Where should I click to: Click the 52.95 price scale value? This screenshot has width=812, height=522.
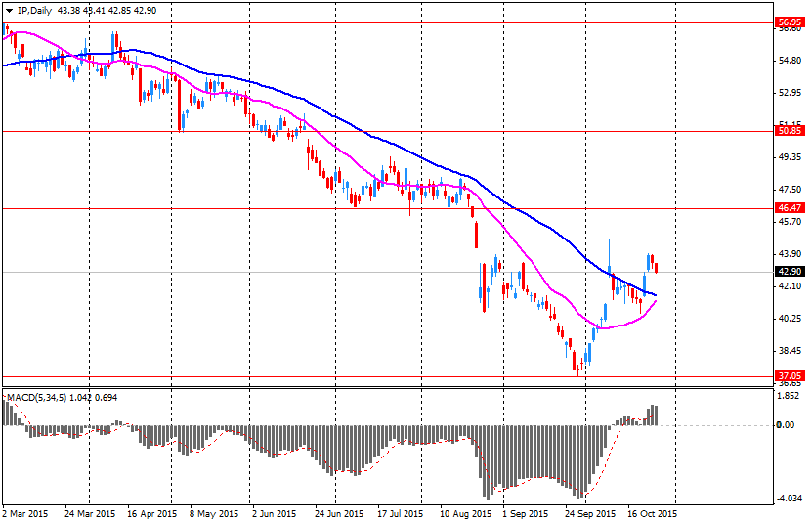click(x=791, y=93)
